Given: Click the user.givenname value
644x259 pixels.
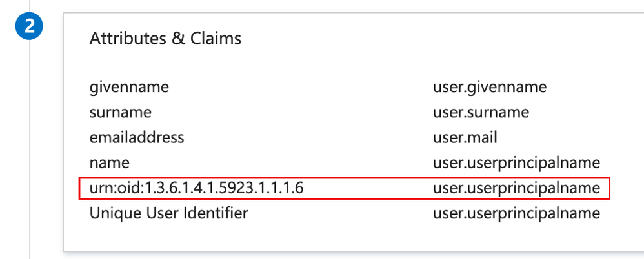Looking at the screenshot, I should click(490, 87).
